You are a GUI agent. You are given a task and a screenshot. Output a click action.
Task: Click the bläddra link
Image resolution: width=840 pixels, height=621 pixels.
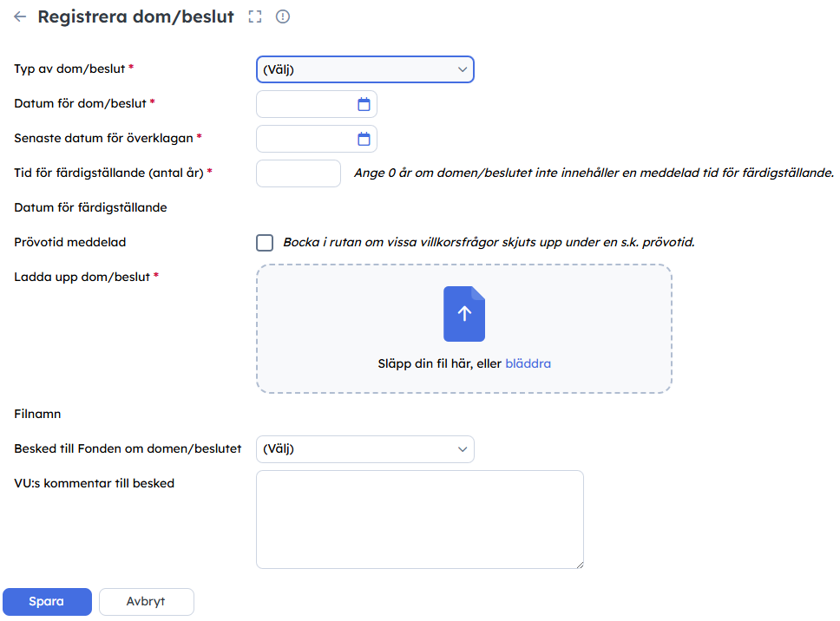pos(528,364)
